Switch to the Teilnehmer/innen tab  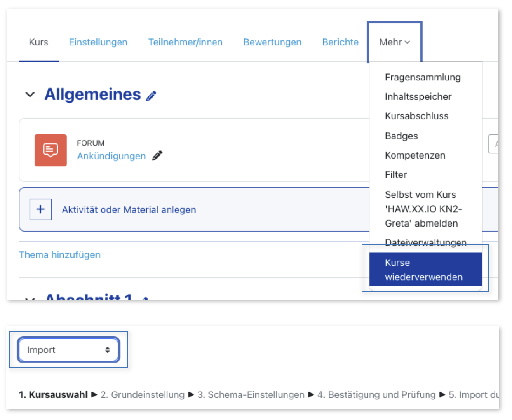point(185,42)
